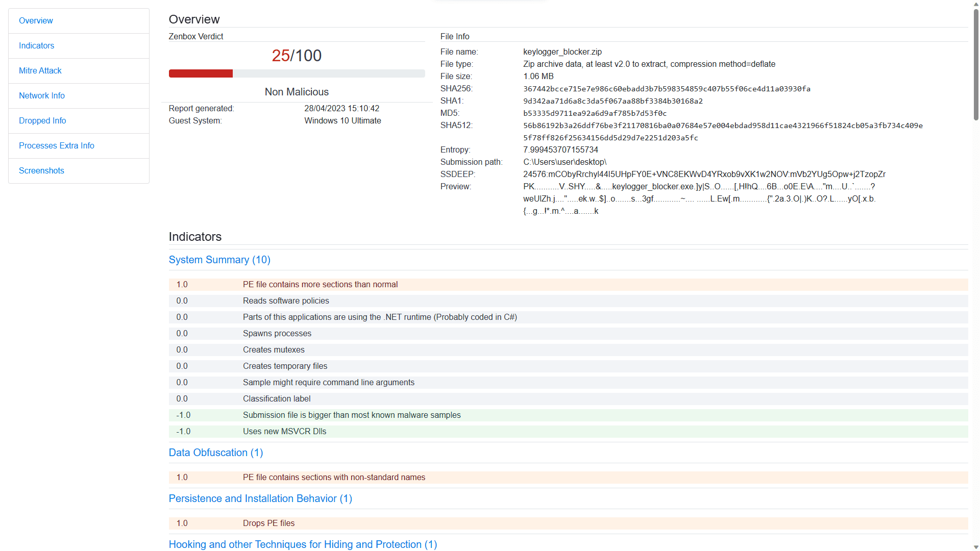Toggle the Persistence and Installation Behavior section
The height and width of the screenshot is (551, 980).
[260, 498]
